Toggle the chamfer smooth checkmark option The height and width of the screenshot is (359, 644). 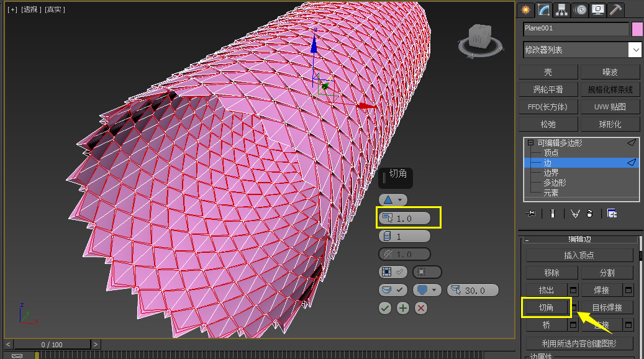(393, 290)
